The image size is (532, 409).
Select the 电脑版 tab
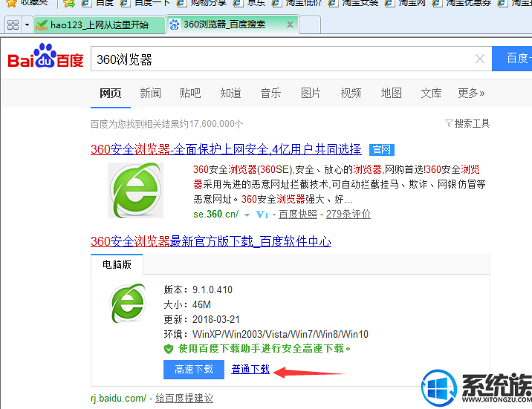coord(117,264)
